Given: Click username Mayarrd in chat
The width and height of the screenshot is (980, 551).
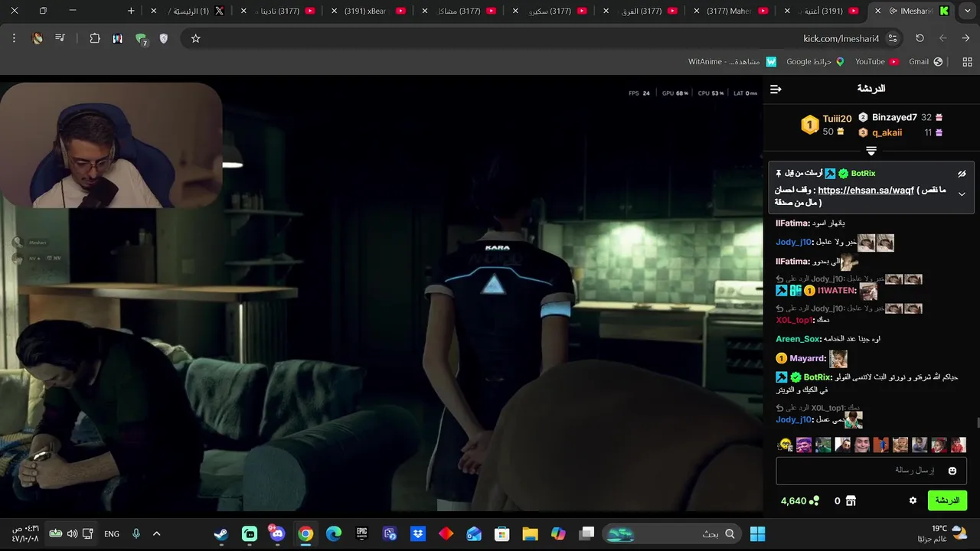Looking at the screenshot, I should [808, 358].
